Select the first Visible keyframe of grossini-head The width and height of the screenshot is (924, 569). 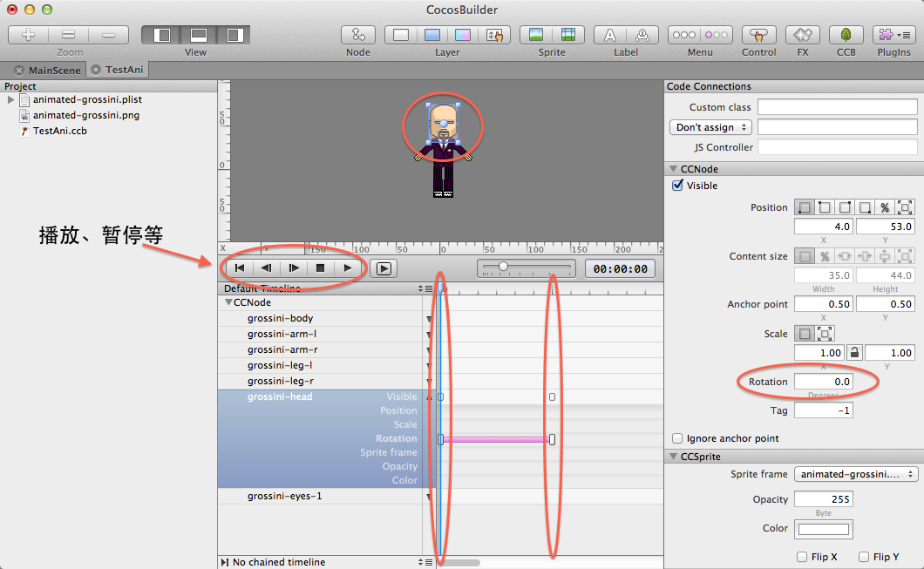[x=441, y=397]
